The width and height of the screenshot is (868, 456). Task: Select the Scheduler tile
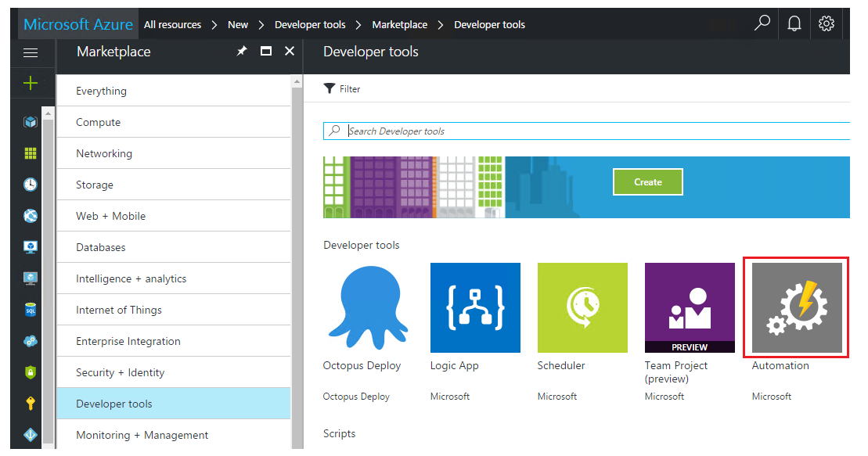582,307
